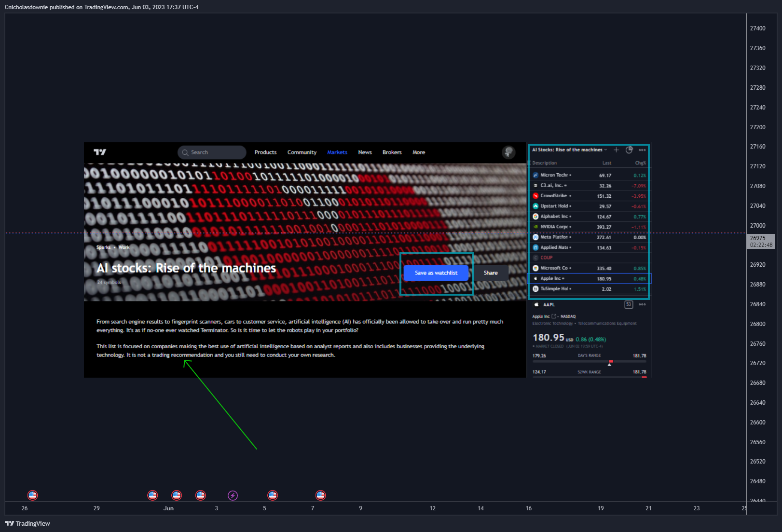Click the Upstart Holdings logo icon

tap(535, 206)
